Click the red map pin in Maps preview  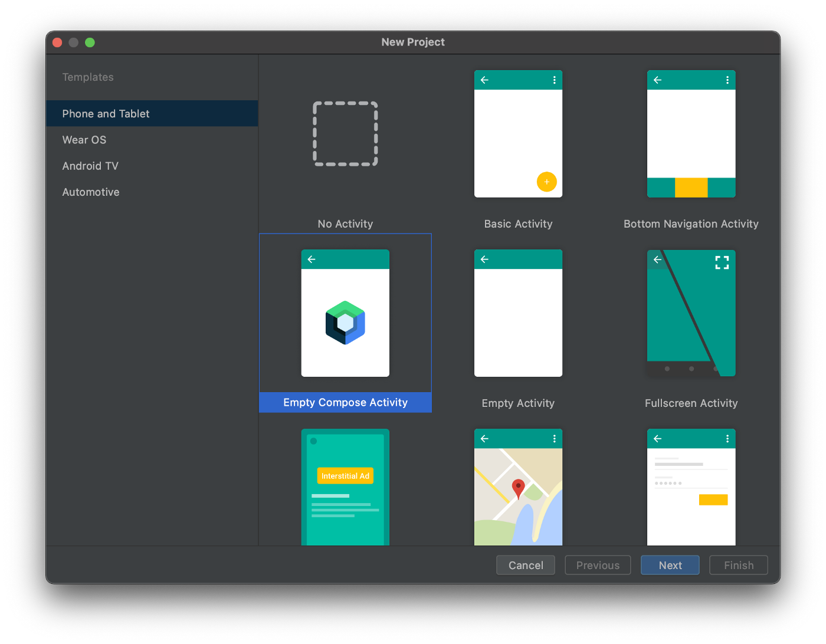(x=519, y=488)
